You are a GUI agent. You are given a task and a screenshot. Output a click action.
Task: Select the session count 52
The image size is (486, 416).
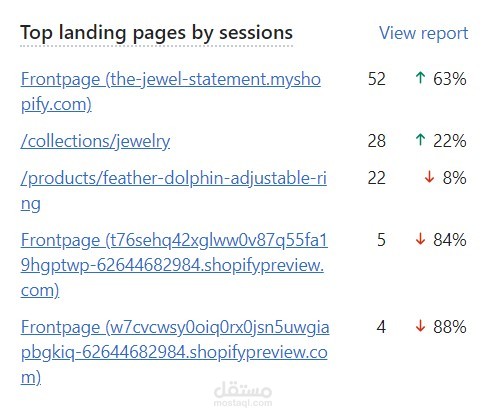(377, 79)
